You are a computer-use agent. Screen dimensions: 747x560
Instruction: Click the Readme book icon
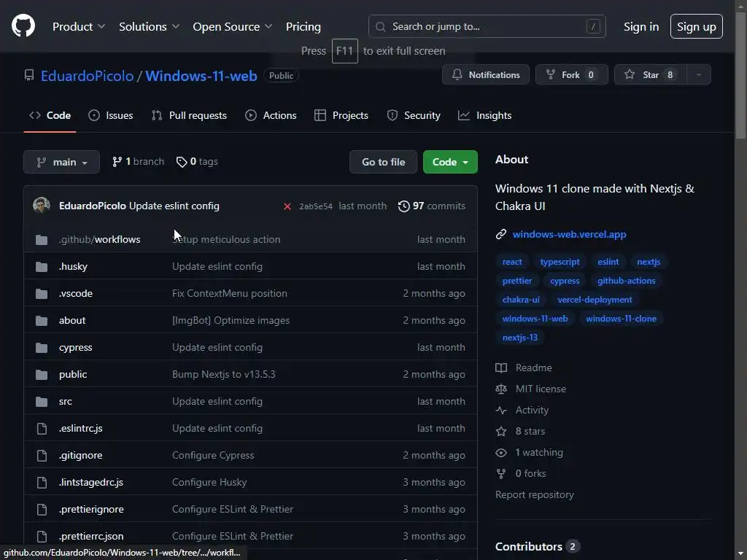pos(500,367)
